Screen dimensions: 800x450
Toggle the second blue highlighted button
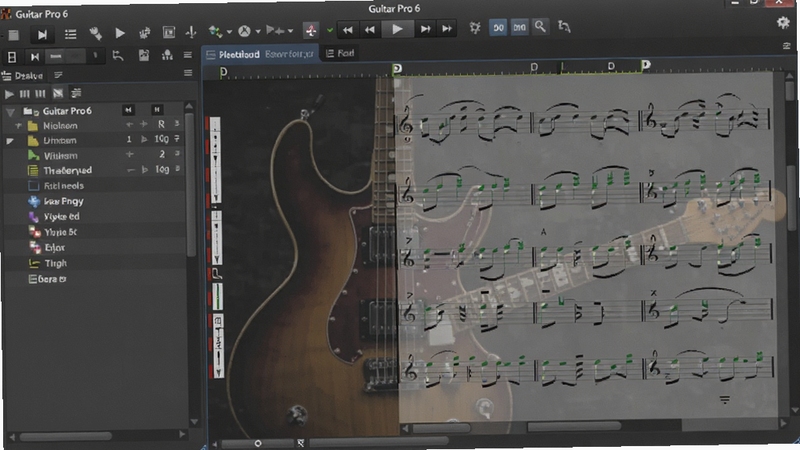click(x=519, y=28)
